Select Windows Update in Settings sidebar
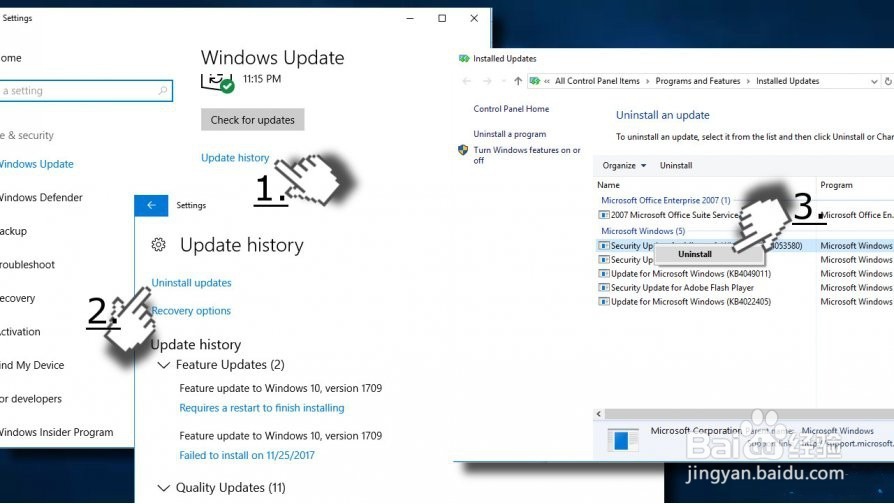Viewport: 894px width, 504px height. point(36,164)
